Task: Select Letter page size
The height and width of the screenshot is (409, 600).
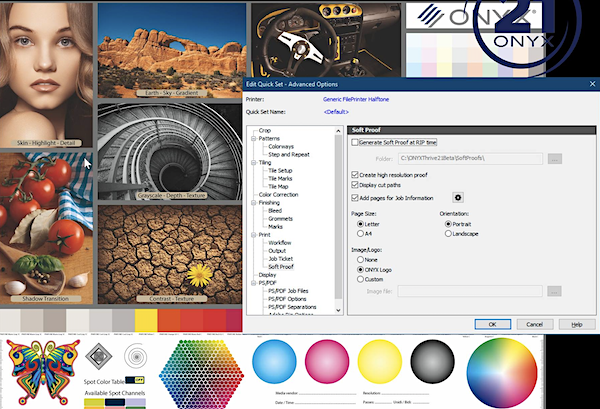Action: [360, 224]
